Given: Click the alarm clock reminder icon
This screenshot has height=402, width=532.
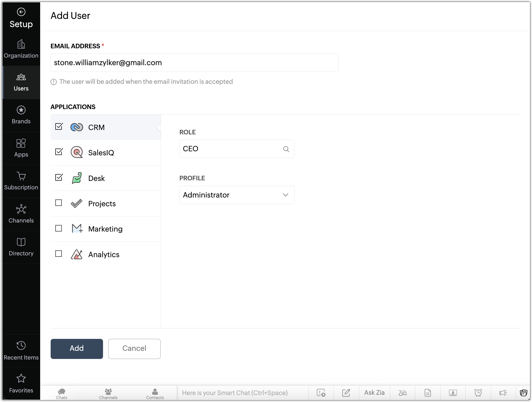Looking at the screenshot, I should pos(478,393).
